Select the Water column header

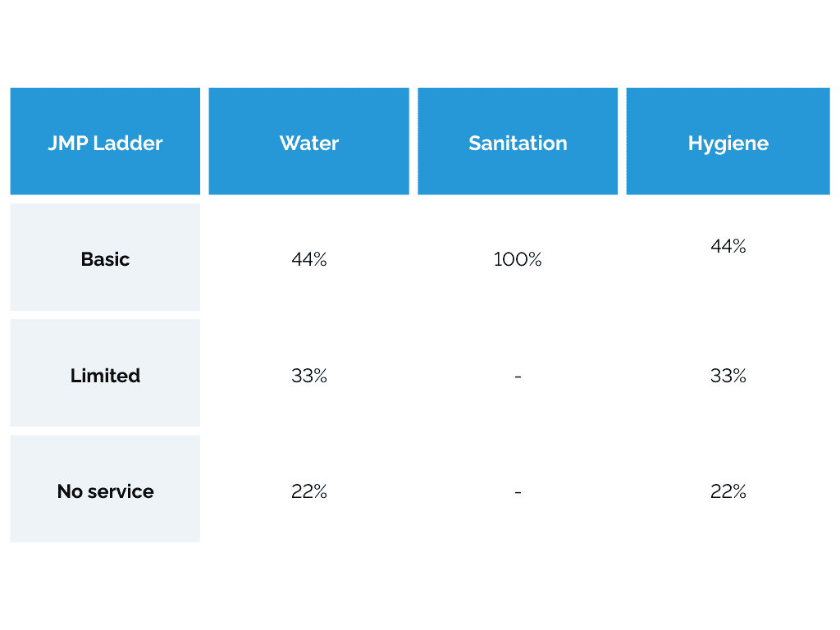[308, 141]
